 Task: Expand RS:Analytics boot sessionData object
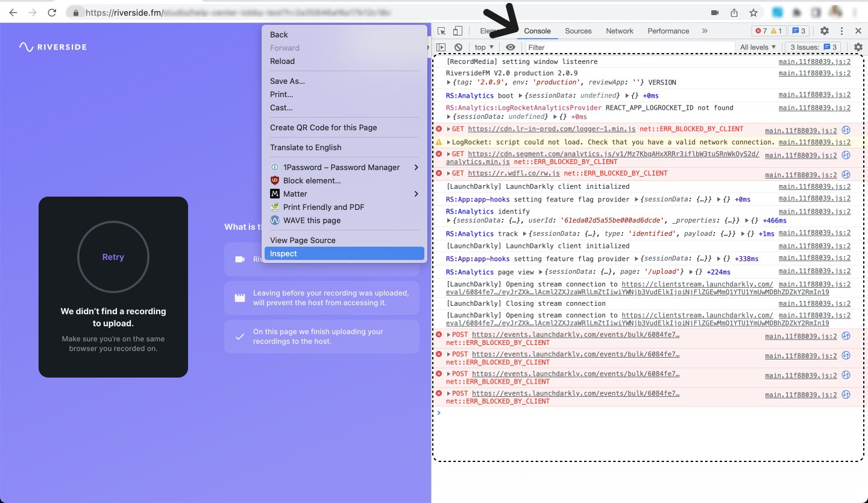(520, 95)
